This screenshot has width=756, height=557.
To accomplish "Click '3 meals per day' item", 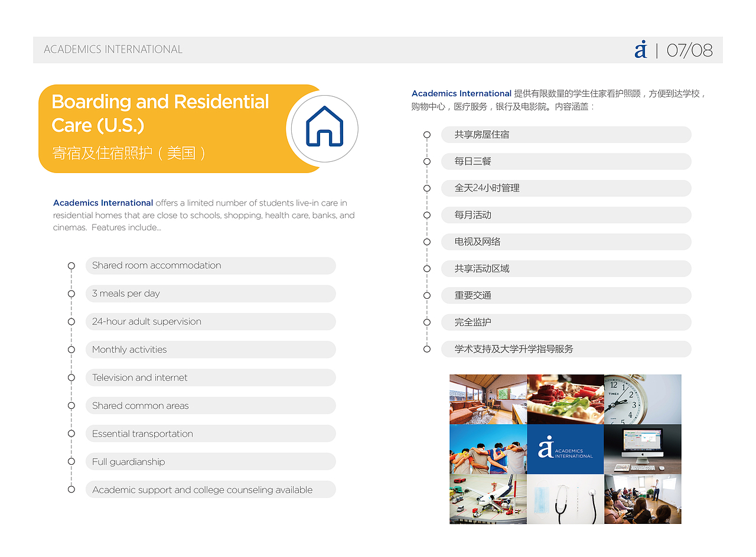I will (x=211, y=294).
